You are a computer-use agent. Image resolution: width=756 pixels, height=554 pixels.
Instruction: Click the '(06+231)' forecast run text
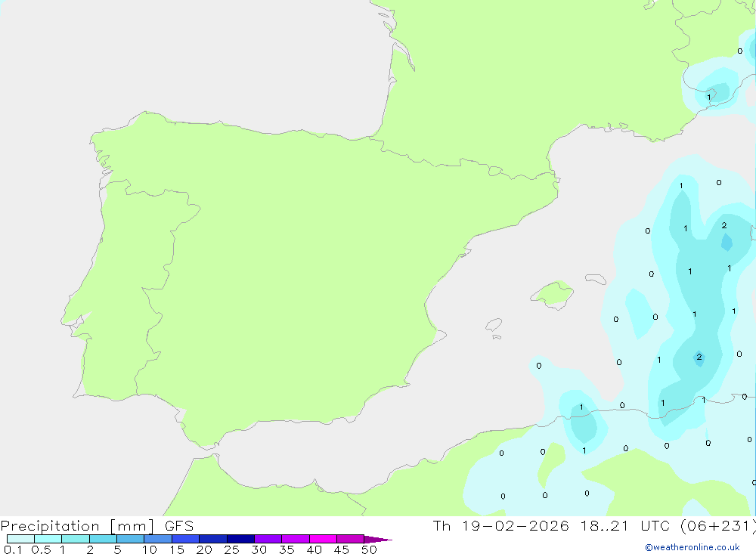(718, 526)
